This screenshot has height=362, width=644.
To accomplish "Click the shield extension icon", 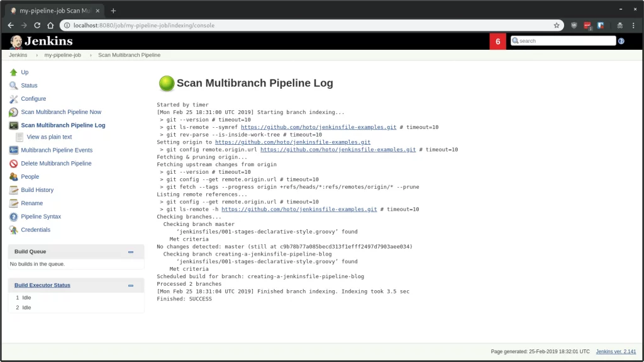I will point(574,26).
